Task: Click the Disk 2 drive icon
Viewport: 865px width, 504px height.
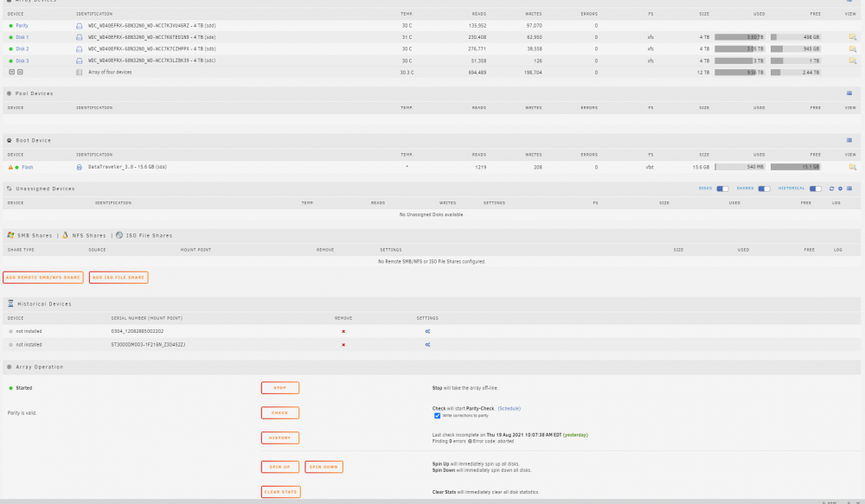Action: pos(79,49)
